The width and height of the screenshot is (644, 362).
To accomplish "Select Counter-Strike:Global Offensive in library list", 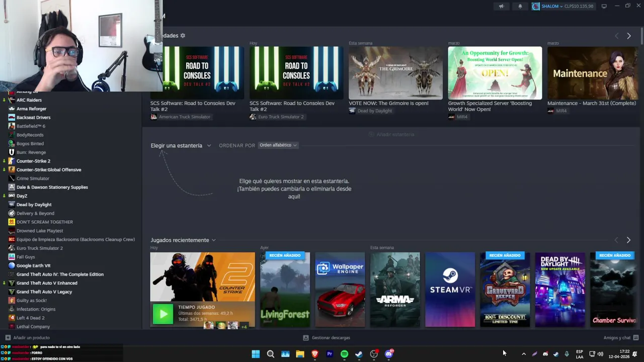I will click(49, 170).
